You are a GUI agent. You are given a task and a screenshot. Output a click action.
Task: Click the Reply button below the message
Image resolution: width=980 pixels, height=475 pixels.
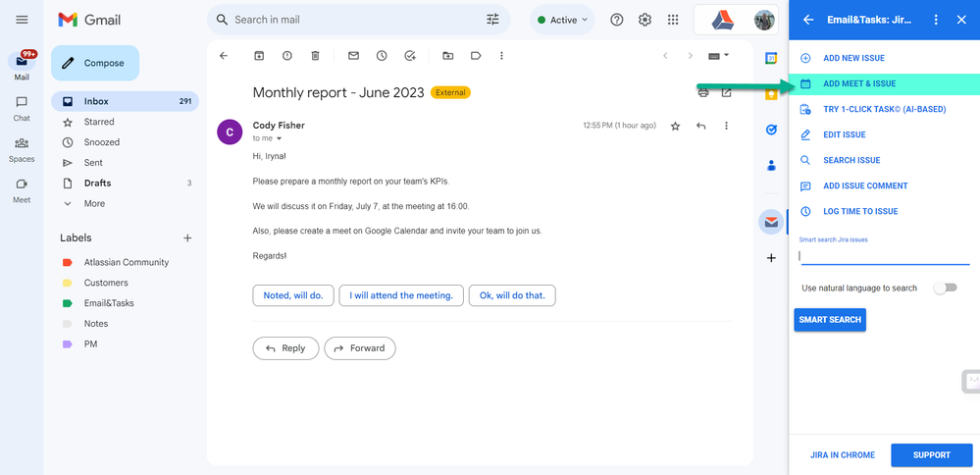[x=285, y=348]
